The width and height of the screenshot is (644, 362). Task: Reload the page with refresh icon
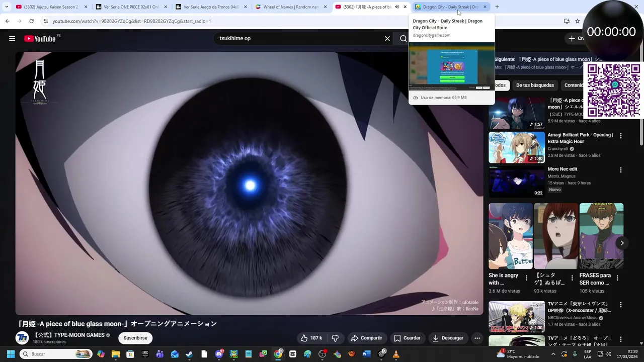31,21
